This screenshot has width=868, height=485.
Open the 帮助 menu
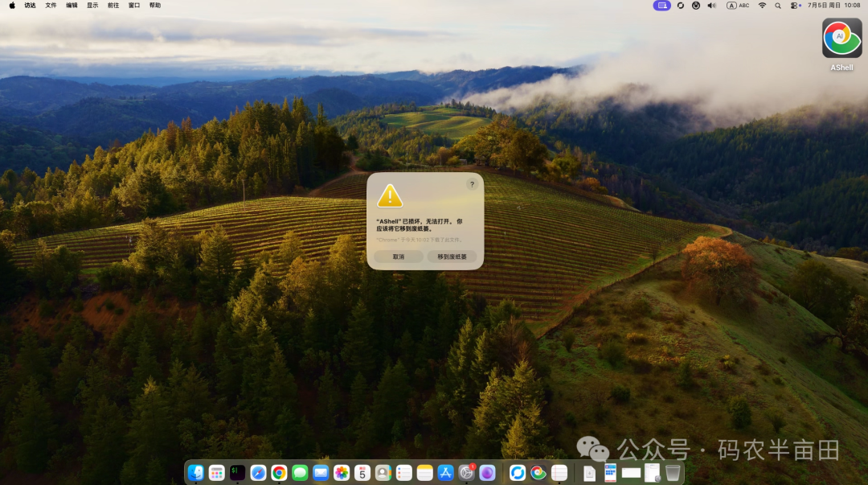pyautogui.click(x=155, y=6)
